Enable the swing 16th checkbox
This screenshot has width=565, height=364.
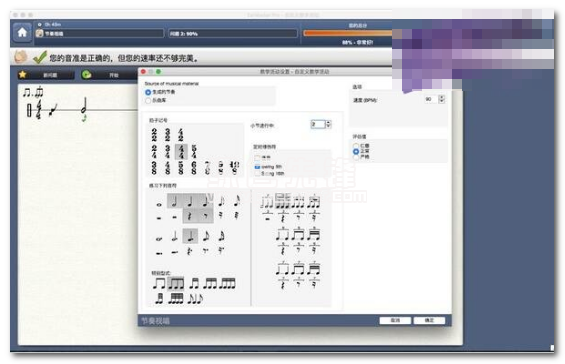pos(257,173)
